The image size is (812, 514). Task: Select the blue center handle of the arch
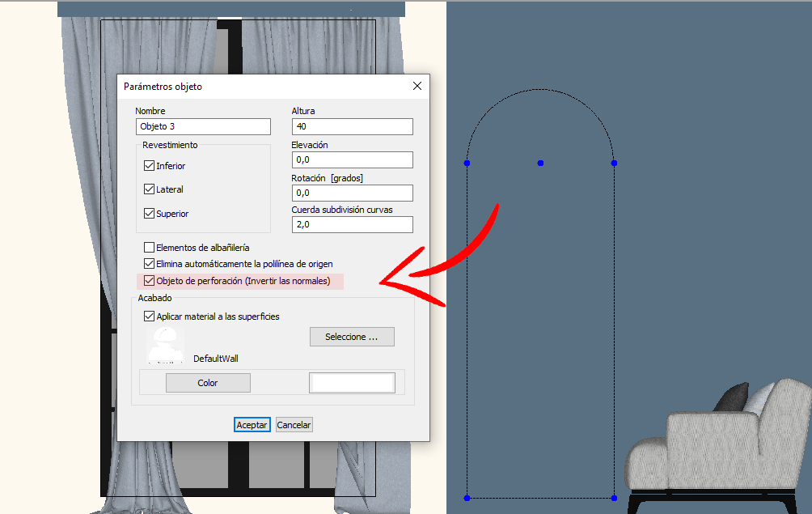540,164
